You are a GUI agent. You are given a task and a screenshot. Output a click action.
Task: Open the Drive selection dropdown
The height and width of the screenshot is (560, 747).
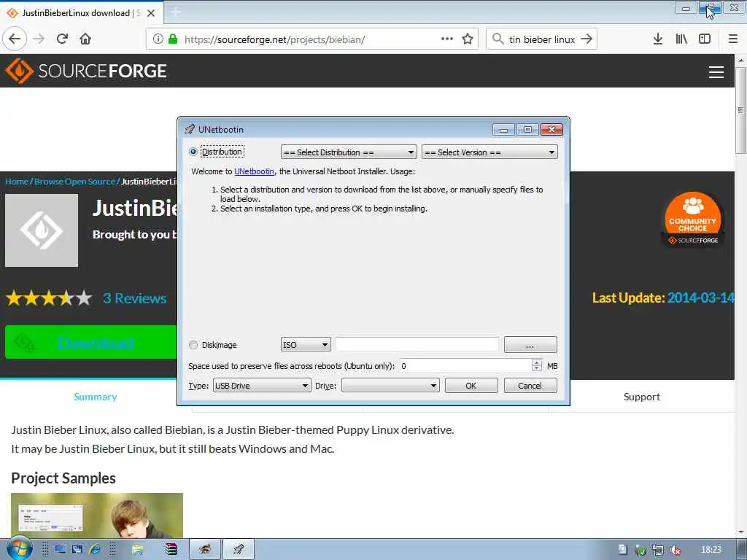(x=390, y=386)
